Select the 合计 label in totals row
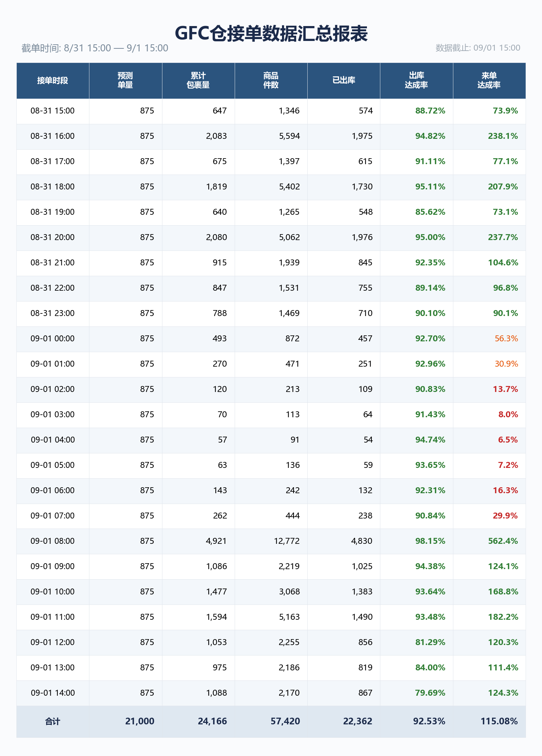The height and width of the screenshot is (756, 542). (x=53, y=721)
